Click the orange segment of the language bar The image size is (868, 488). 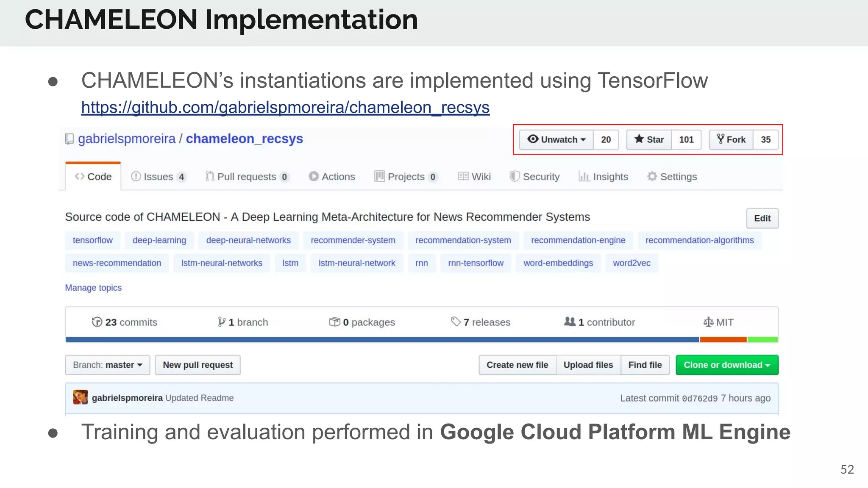[723, 339]
